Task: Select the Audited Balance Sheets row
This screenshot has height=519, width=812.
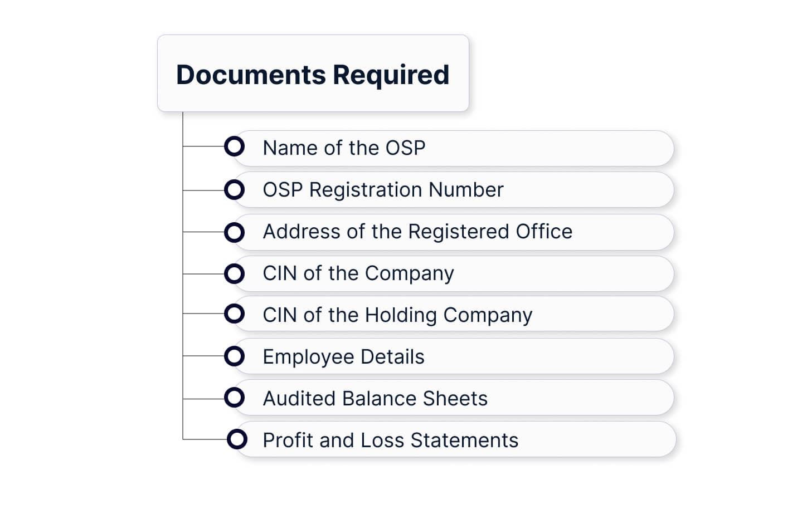Action: [375, 399]
